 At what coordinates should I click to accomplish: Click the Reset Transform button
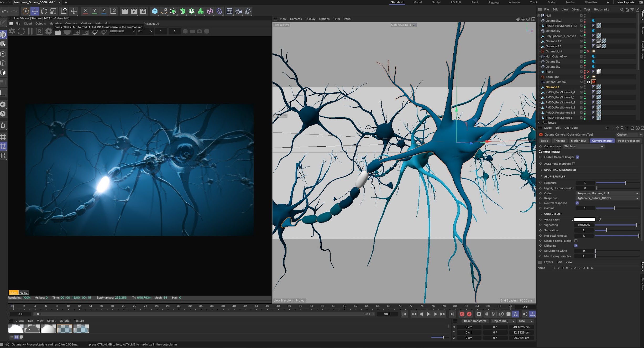click(475, 321)
